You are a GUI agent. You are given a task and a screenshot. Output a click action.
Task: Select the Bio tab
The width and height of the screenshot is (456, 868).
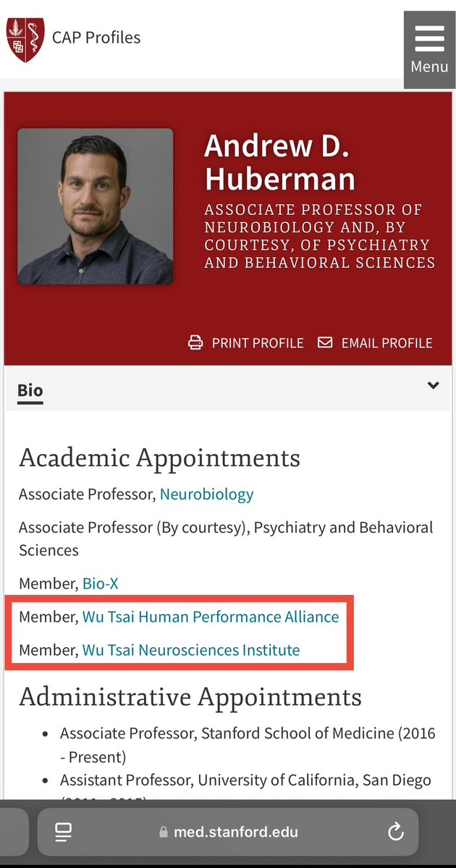(30, 390)
